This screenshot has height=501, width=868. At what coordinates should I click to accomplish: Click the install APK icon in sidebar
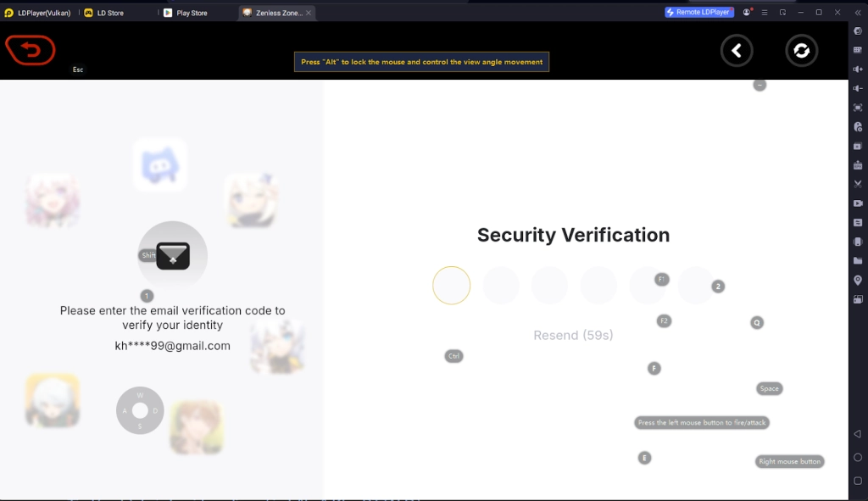858,165
